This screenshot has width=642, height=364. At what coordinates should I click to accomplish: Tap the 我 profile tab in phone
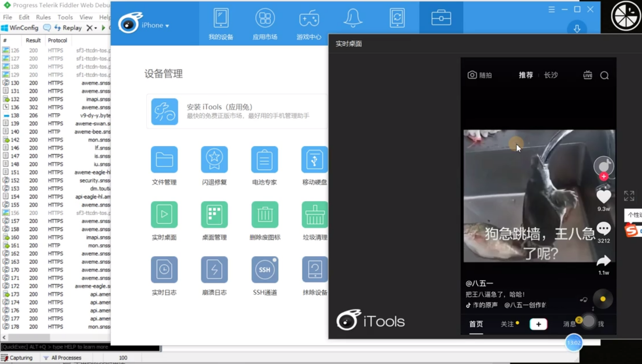[601, 324]
